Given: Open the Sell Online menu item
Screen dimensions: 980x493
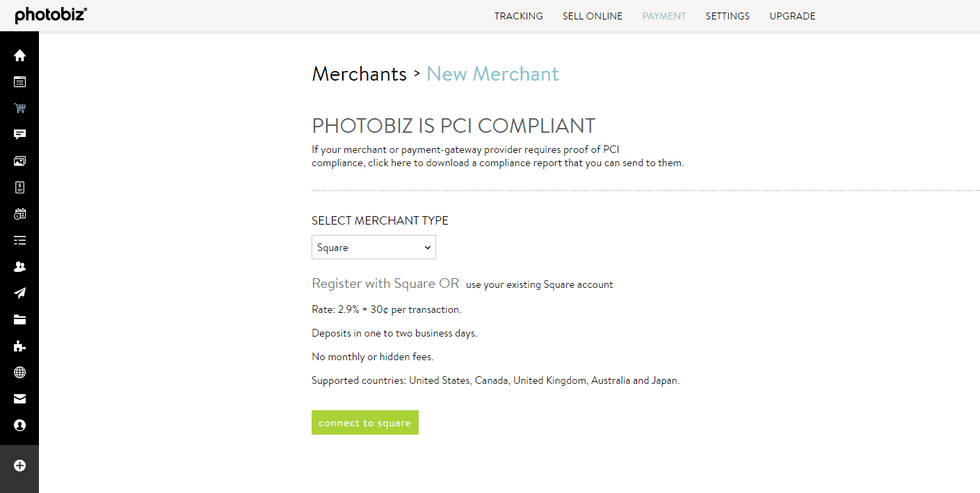Looking at the screenshot, I should coord(593,16).
